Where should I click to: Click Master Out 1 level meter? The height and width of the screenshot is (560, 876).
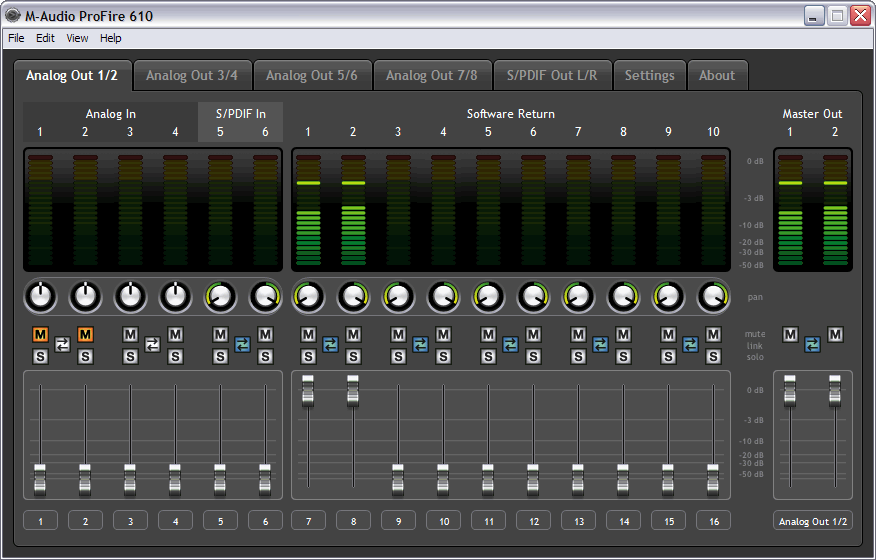point(790,210)
